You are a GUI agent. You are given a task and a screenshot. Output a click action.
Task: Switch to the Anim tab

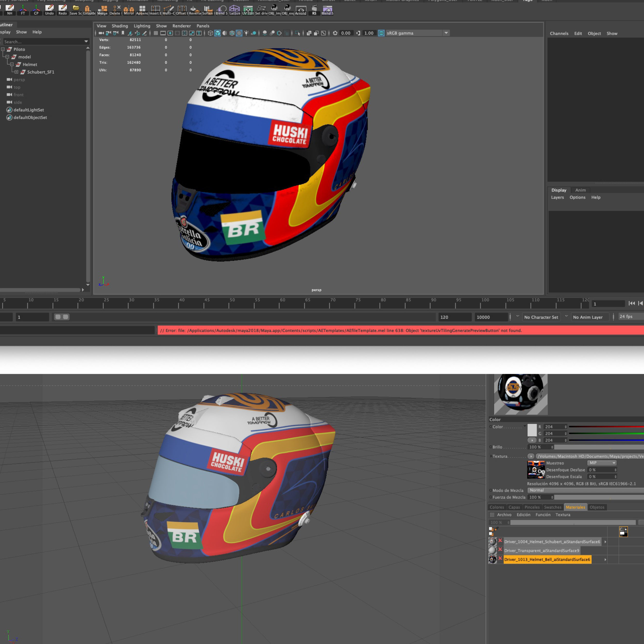point(580,190)
